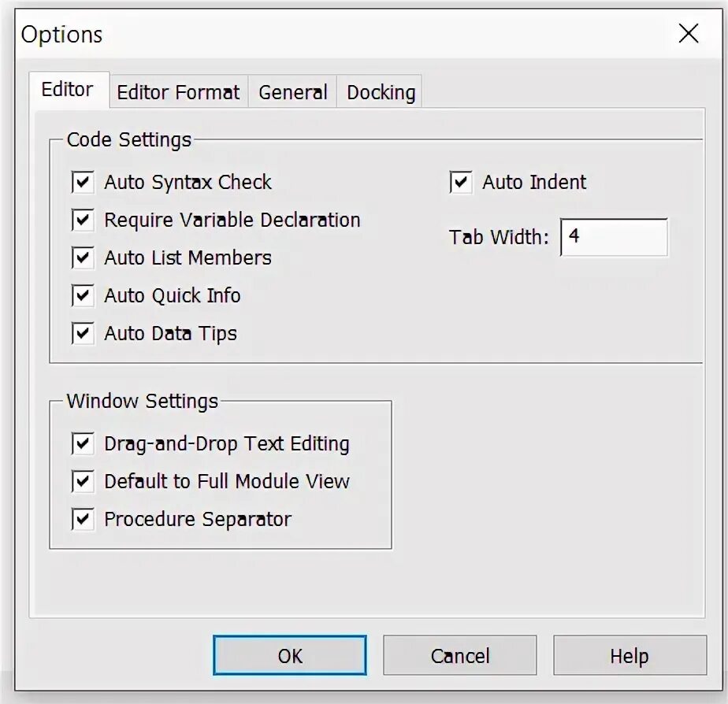Toggle Default to Full Module View
This screenshot has height=704, width=728.
coord(83,481)
